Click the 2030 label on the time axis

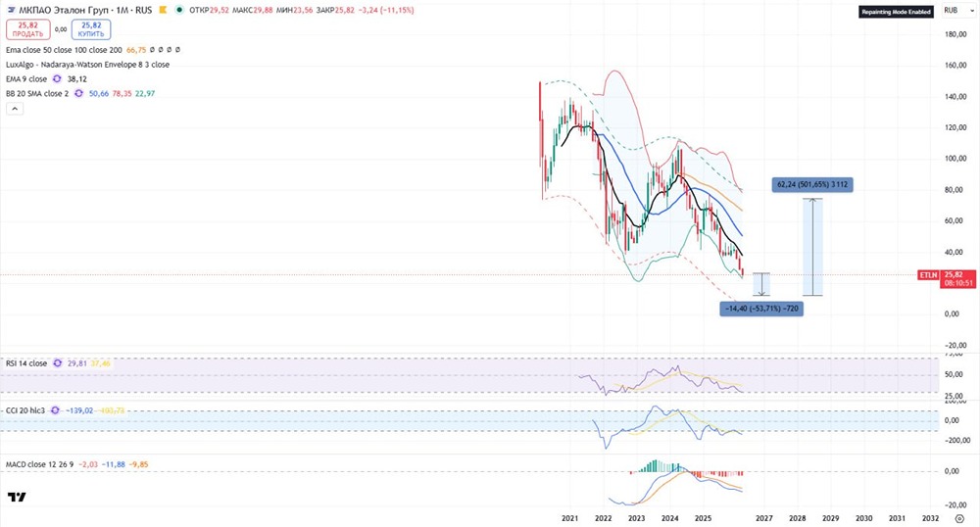(863, 518)
